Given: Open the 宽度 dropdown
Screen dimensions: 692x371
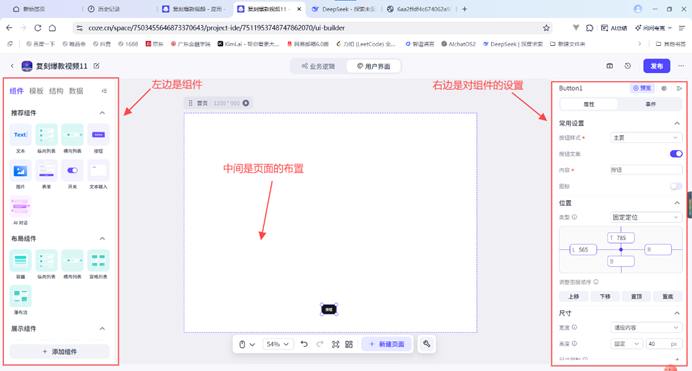Looking at the screenshot, I should pyautogui.click(x=646, y=327).
